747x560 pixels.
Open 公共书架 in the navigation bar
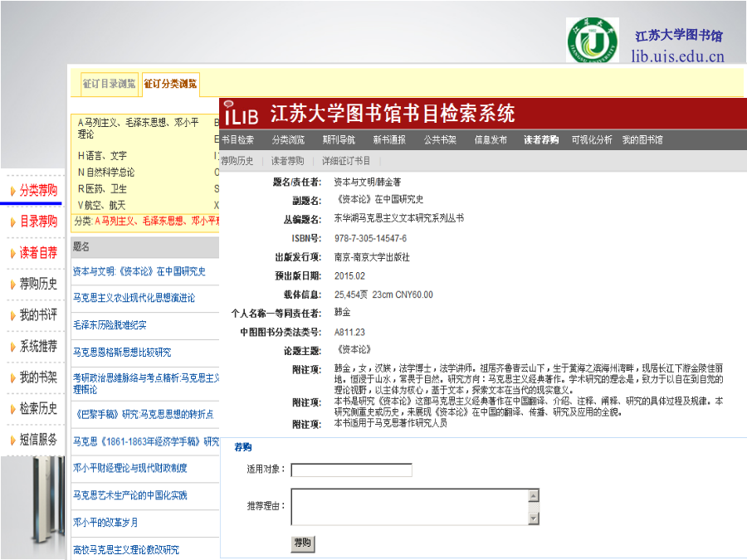coord(440,140)
